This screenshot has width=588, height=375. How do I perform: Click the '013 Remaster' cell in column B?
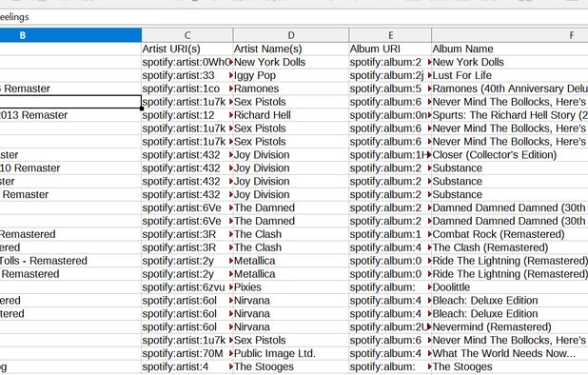click(x=70, y=115)
